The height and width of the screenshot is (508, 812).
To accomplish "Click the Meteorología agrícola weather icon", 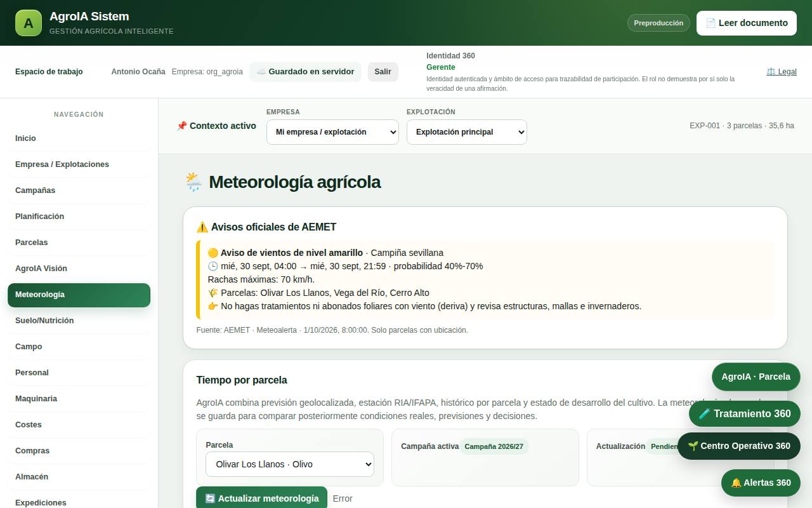I will (x=193, y=182).
